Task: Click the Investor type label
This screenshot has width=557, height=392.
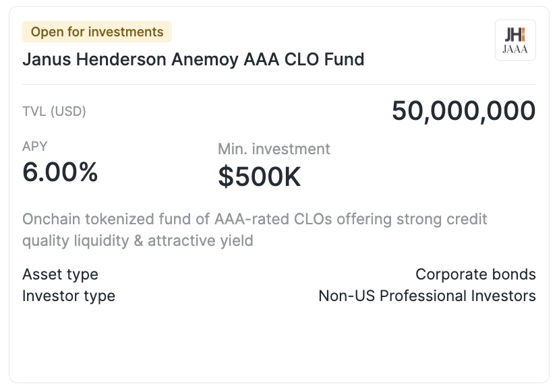Action: point(69,296)
